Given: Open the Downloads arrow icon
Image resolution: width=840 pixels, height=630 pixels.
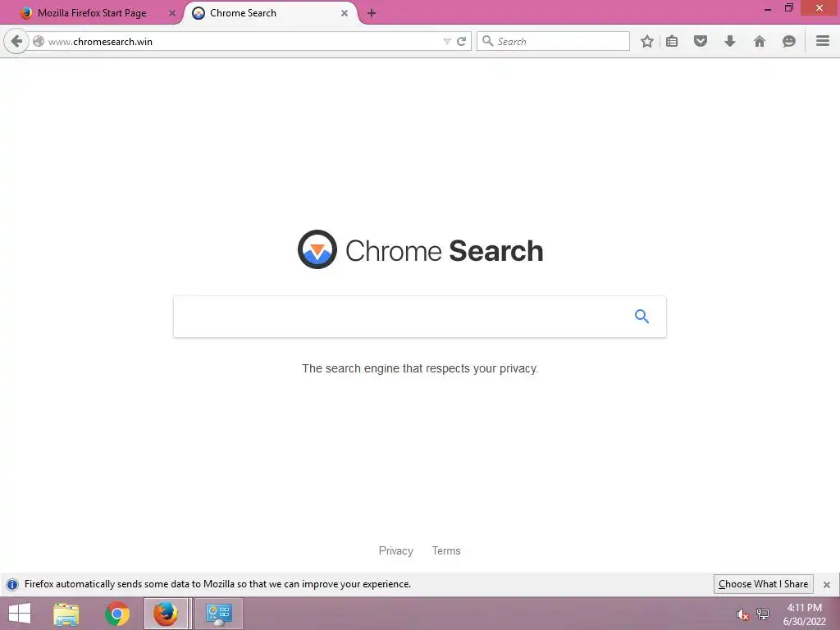Looking at the screenshot, I should tap(729, 41).
